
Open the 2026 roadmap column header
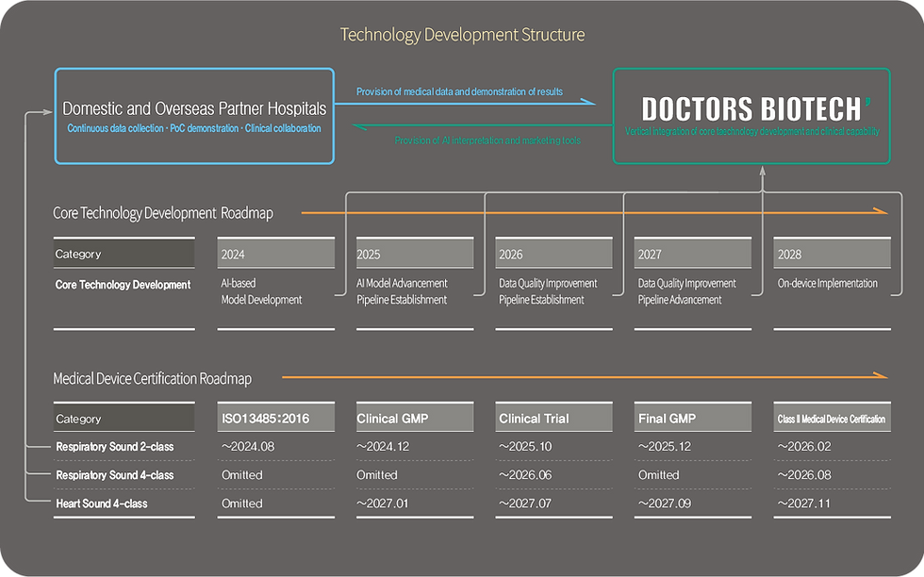click(554, 254)
